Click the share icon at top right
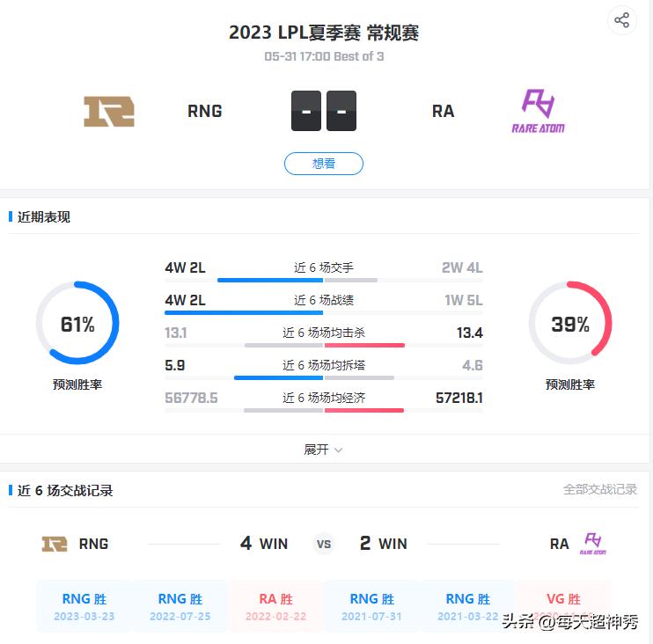This screenshot has height=644, width=653. tap(622, 20)
